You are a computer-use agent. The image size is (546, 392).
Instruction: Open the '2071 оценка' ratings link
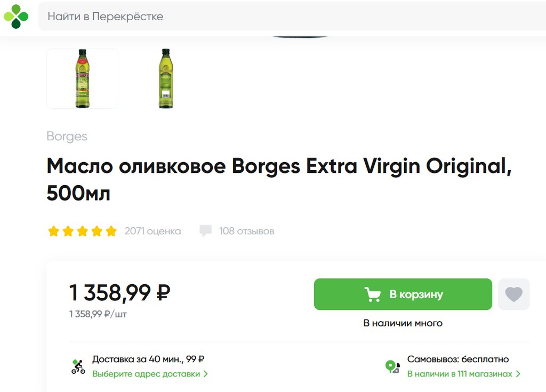(152, 231)
